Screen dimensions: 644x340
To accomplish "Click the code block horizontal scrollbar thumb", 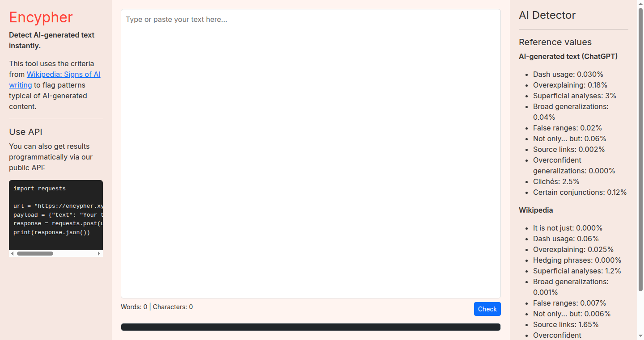I will 35,253.
